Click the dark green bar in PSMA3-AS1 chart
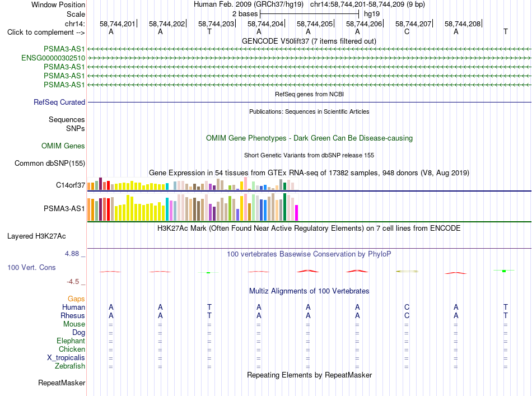Image resolution: width=532 pixels, height=396 pixels. pyautogui.click(x=284, y=207)
